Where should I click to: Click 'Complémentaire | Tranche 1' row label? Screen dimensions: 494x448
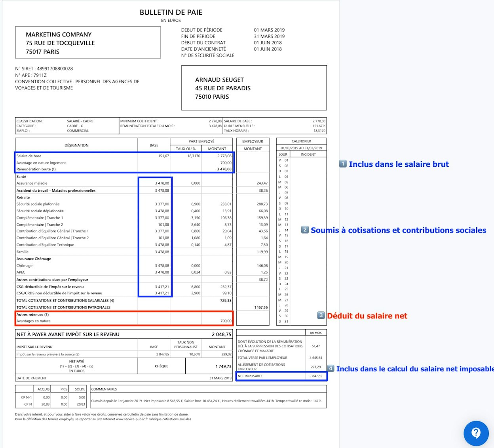[40, 218]
